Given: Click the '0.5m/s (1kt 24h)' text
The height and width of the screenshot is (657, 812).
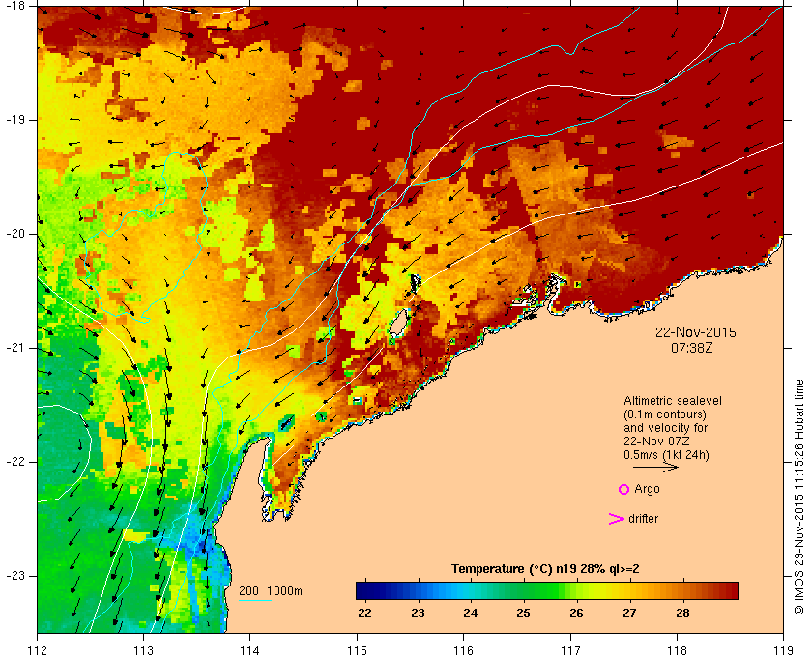Looking at the screenshot, I should pos(666,454).
